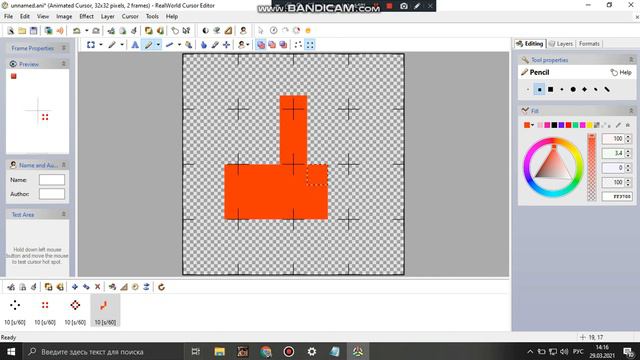640x360 pixels.
Task: Open the Effect menu
Action: point(86,16)
